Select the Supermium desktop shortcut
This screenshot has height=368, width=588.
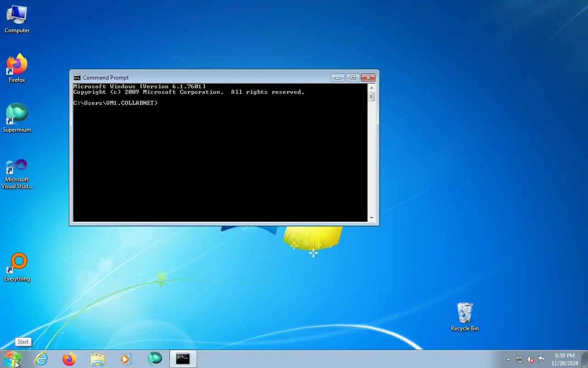click(x=17, y=118)
